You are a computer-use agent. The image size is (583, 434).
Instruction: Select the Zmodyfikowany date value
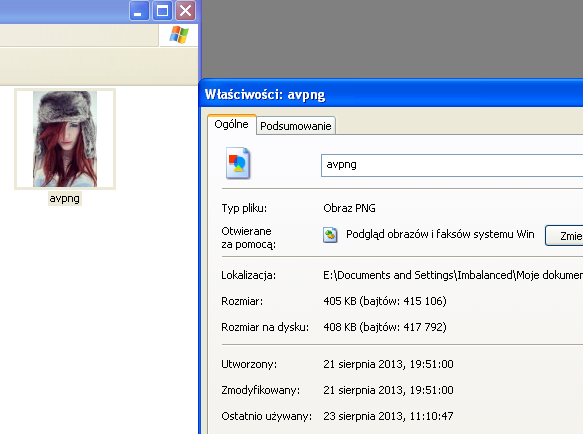pos(389,390)
